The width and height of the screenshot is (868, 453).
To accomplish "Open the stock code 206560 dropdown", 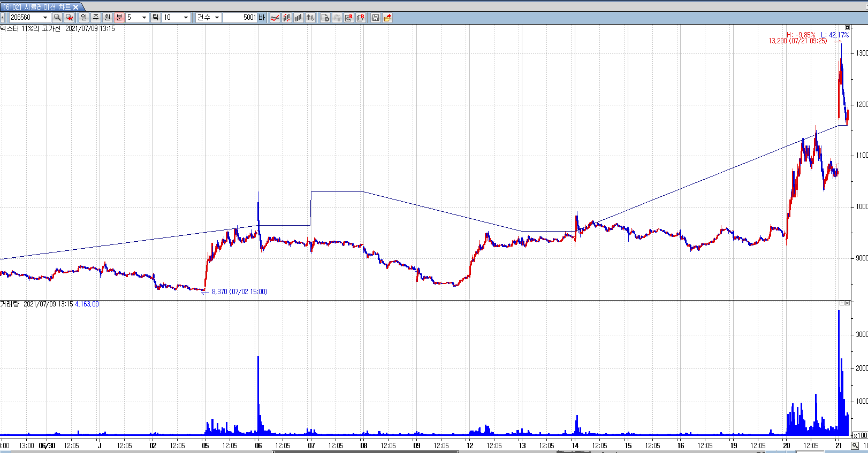I will tap(45, 18).
